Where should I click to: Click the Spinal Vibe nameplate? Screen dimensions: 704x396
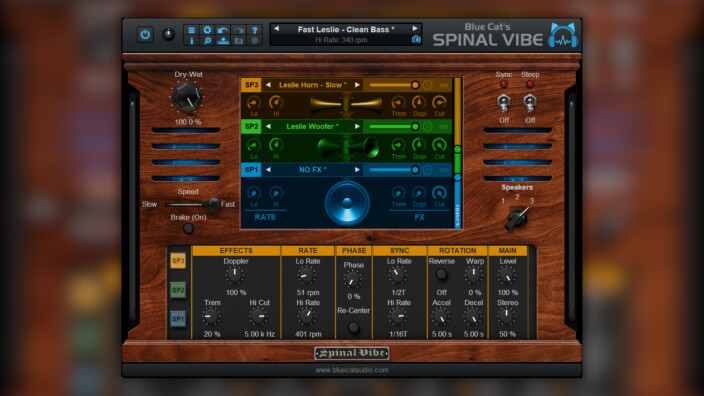pyautogui.click(x=352, y=353)
